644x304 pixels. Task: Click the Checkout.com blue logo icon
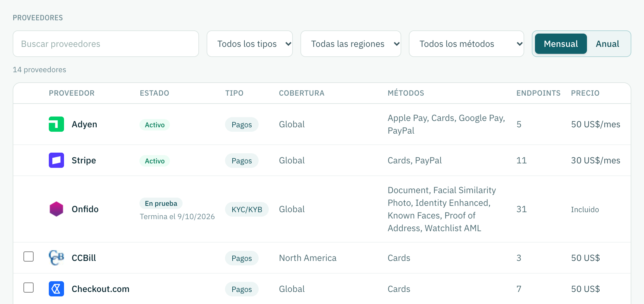(x=56, y=289)
